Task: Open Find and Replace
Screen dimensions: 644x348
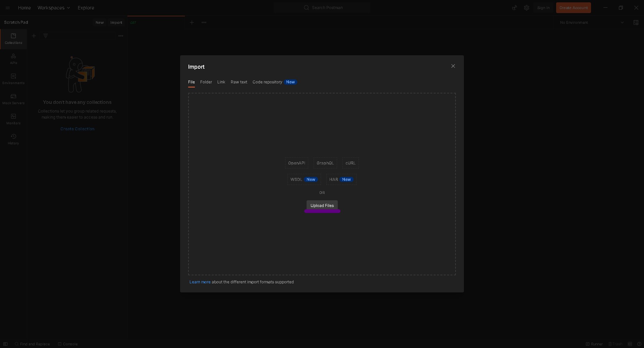Action: [x=32, y=344]
